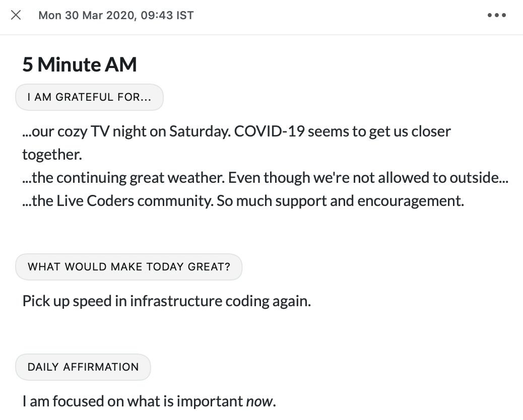523x420 pixels.
Task: Open the three-dot more options menu
Action: point(497,15)
